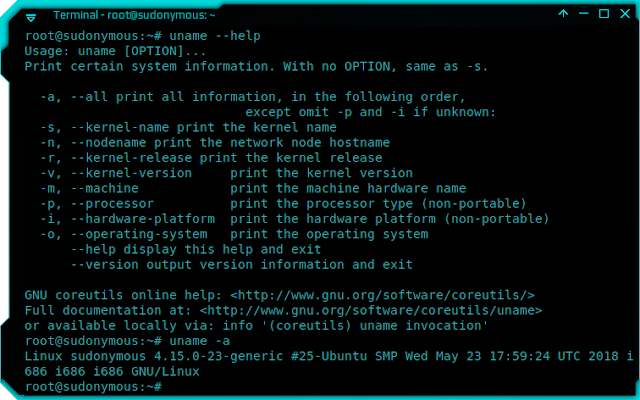
Task: Click the '-m, --machine' option line
Action: click(x=253, y=188)
